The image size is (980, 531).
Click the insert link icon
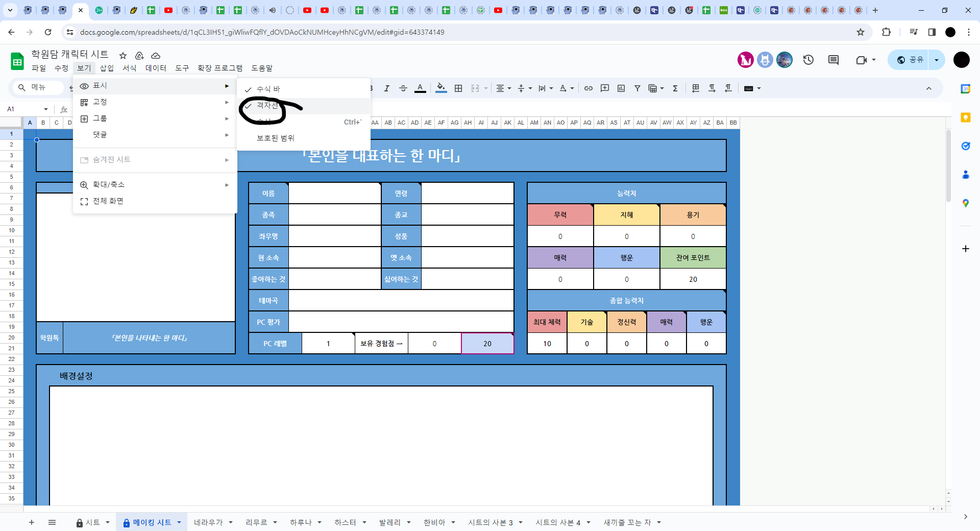click(x=588, y=88)
